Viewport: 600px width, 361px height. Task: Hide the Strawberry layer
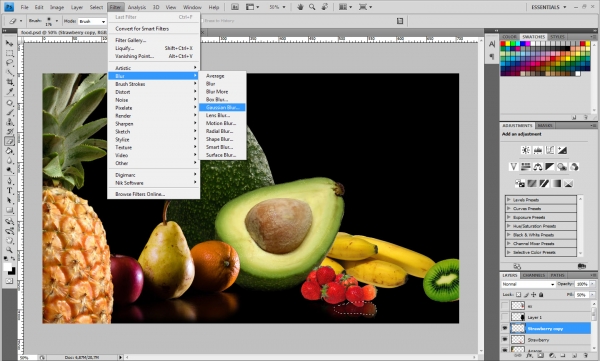pyautogui.click(x=505, y=340)
